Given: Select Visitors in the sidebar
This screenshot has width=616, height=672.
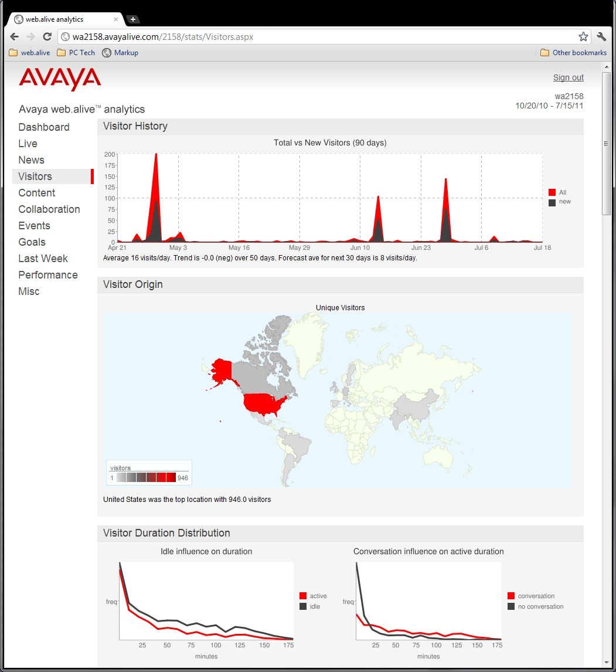Looking at the screenshot, I should click(53, 177).
